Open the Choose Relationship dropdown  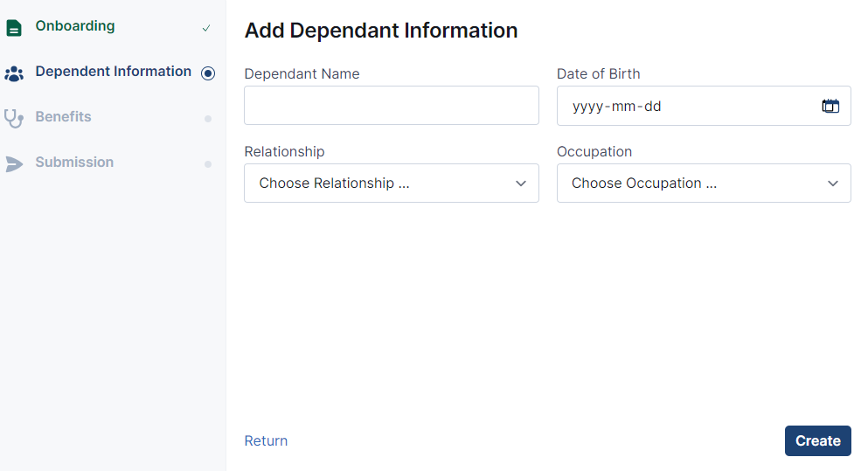point(392,184)
